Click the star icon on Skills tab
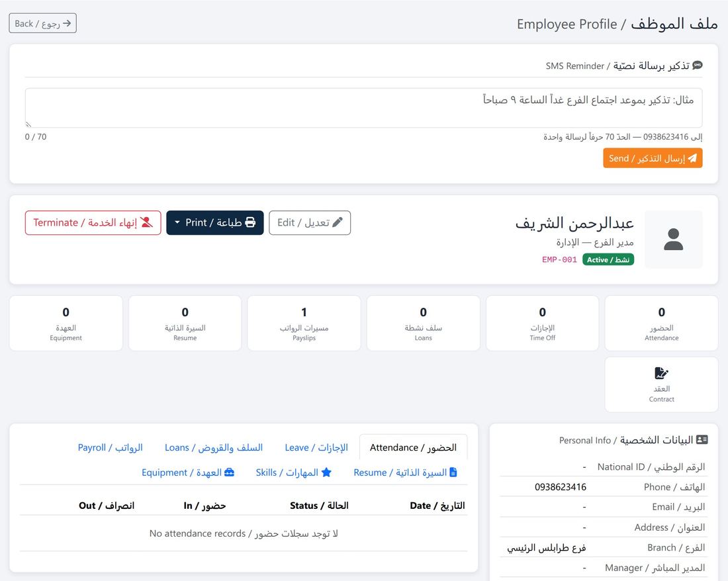Image resolution: width=728 pixels, height=581 pixels. point(326,472)
